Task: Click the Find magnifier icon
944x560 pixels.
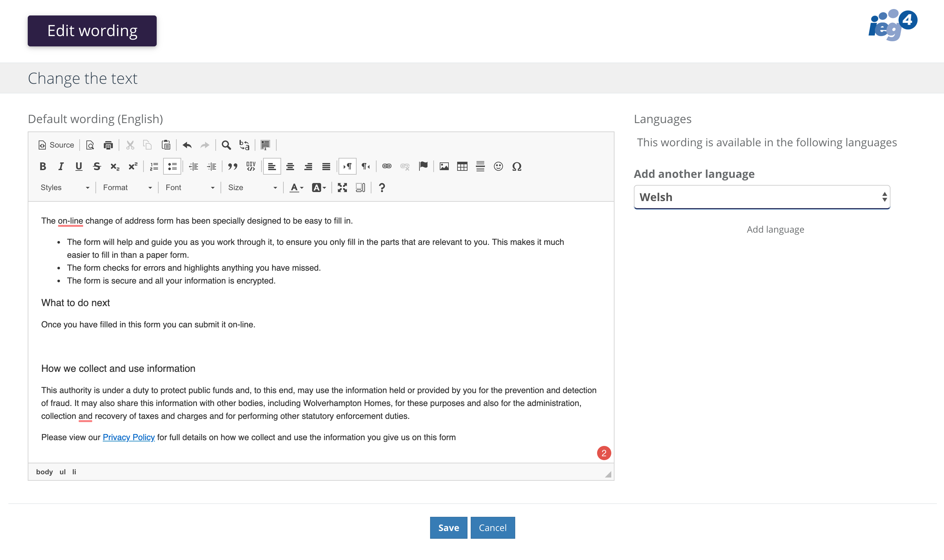Action: (x=226, y=145)
